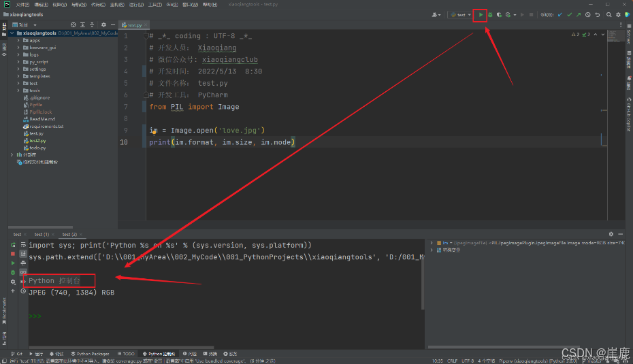Expand the logs folder

[18, 54]
